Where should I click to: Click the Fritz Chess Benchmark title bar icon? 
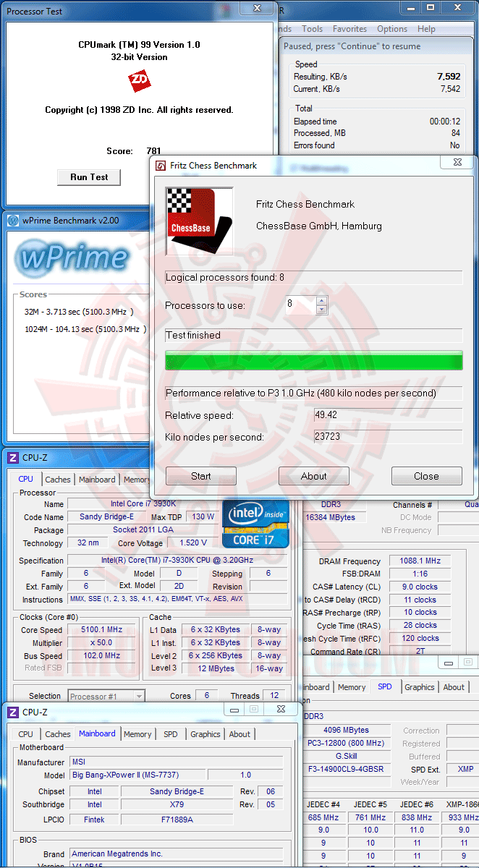click(161, 166)
